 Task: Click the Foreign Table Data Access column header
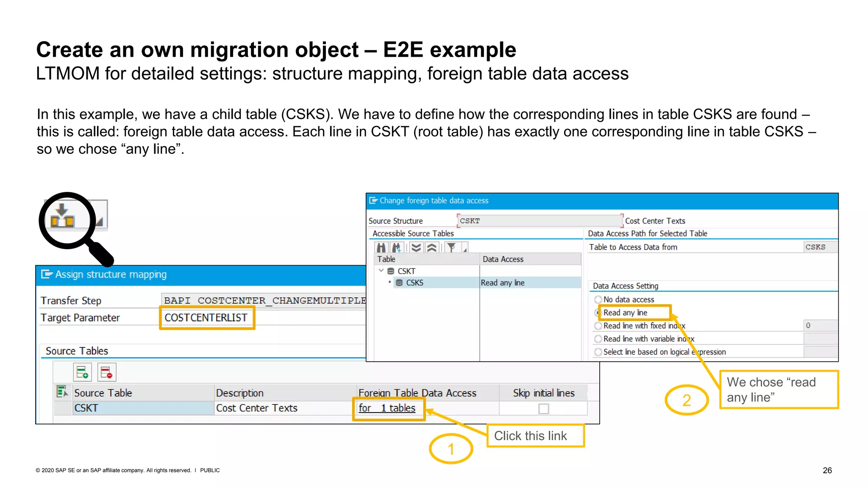click(427, 393)
